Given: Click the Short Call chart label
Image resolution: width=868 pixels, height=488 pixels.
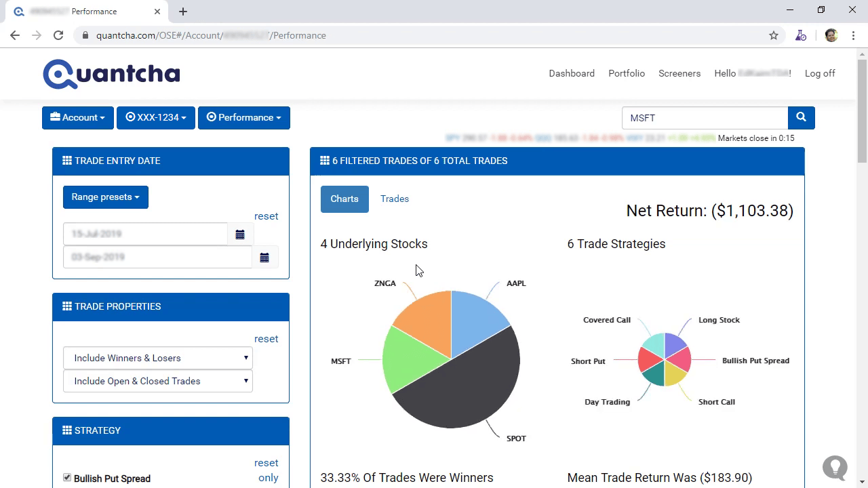Looking at the screenshot, I should point(717,402).
